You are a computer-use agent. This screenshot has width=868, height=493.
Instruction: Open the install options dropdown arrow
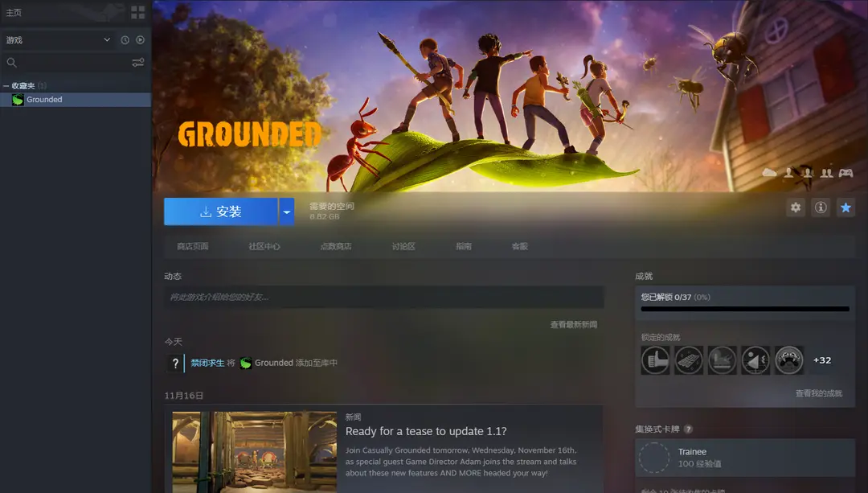tap(286, 212)
